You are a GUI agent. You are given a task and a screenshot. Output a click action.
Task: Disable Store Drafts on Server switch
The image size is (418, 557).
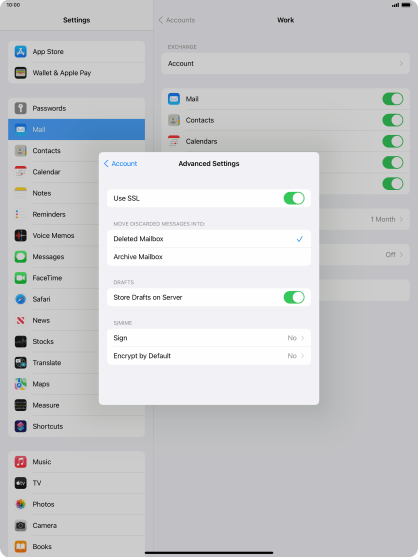pos(294,297)
